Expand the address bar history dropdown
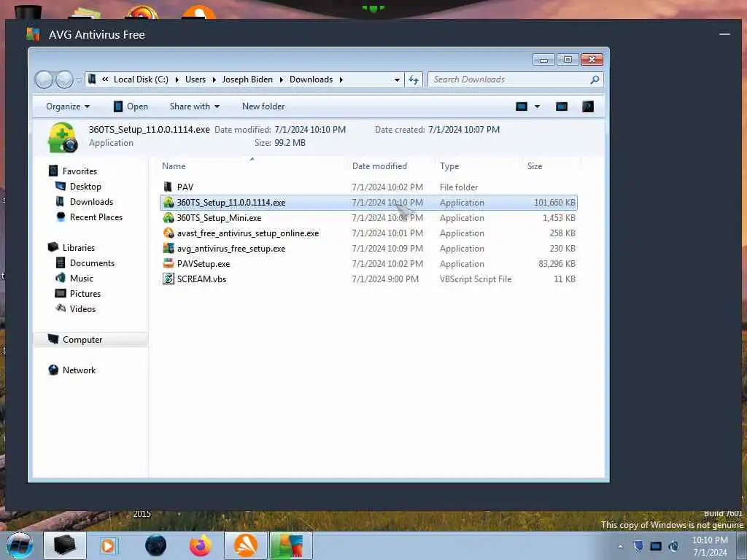 (x=397, y=79)
